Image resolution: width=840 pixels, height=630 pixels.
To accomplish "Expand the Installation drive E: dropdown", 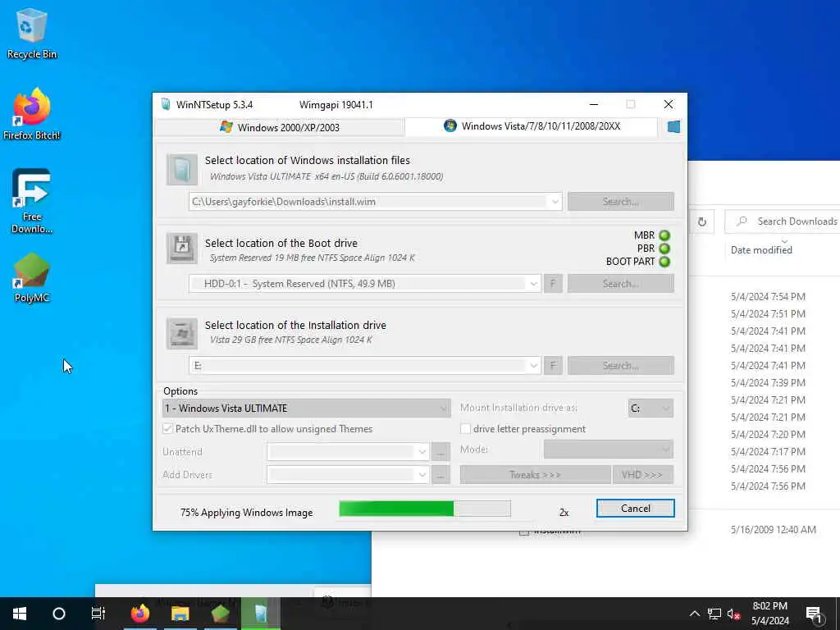I will point(533,365).
